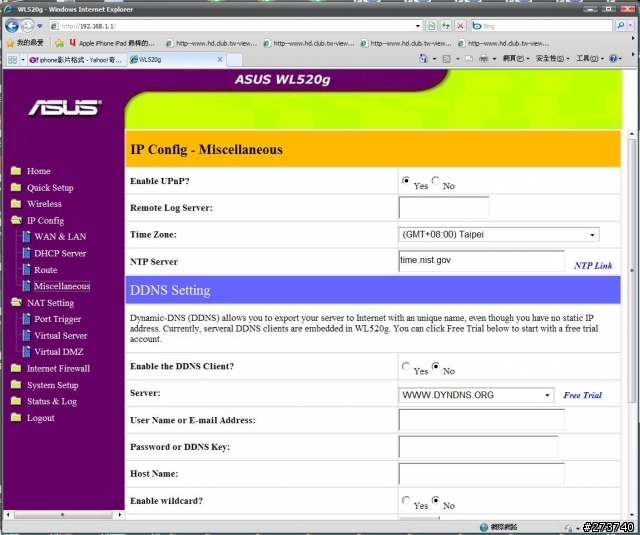Click the Print icon in command bar
Screen dimensions: 640x535
(484, 59)
